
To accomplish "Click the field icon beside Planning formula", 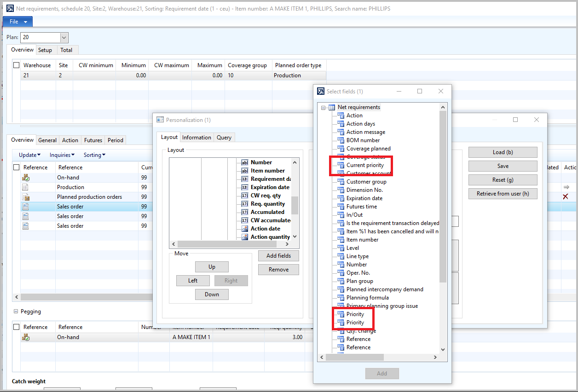I will tap(341, 298).
